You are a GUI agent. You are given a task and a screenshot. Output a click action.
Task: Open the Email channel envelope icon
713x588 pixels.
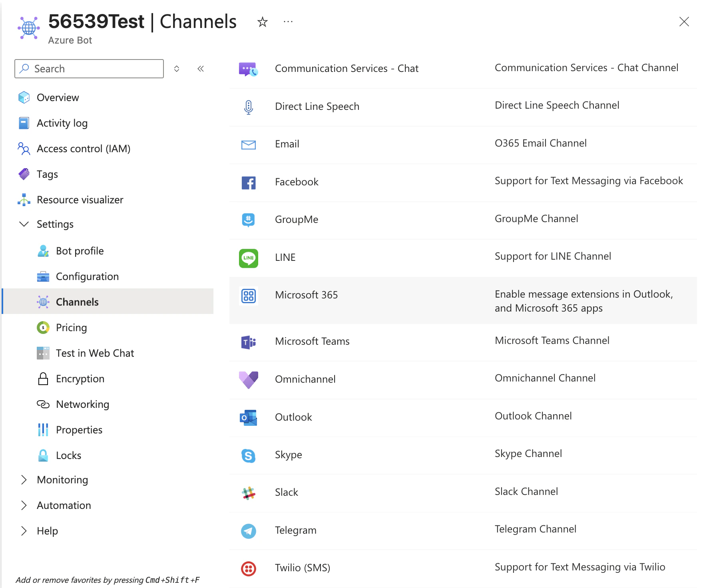click(248, 145)
